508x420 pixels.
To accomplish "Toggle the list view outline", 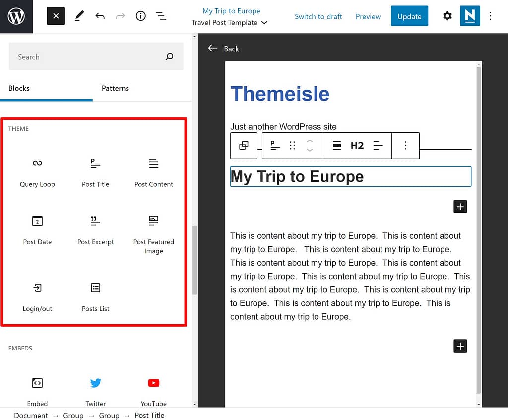I will coord(161,16).
